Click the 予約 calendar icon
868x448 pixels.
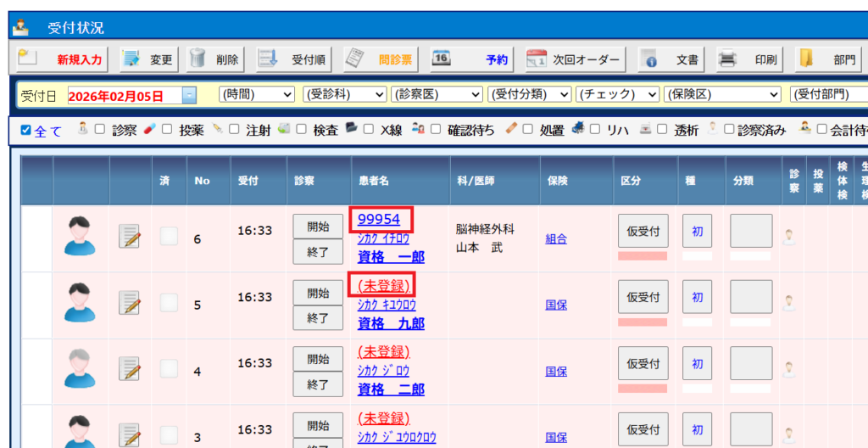click(x=442, y=59)
